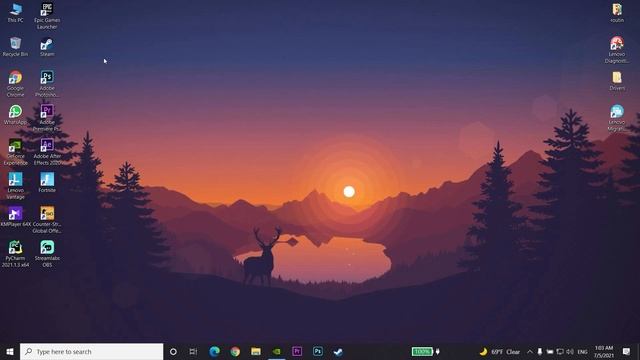Click the taskbar search box
The image size is (640, 360).
91,351
